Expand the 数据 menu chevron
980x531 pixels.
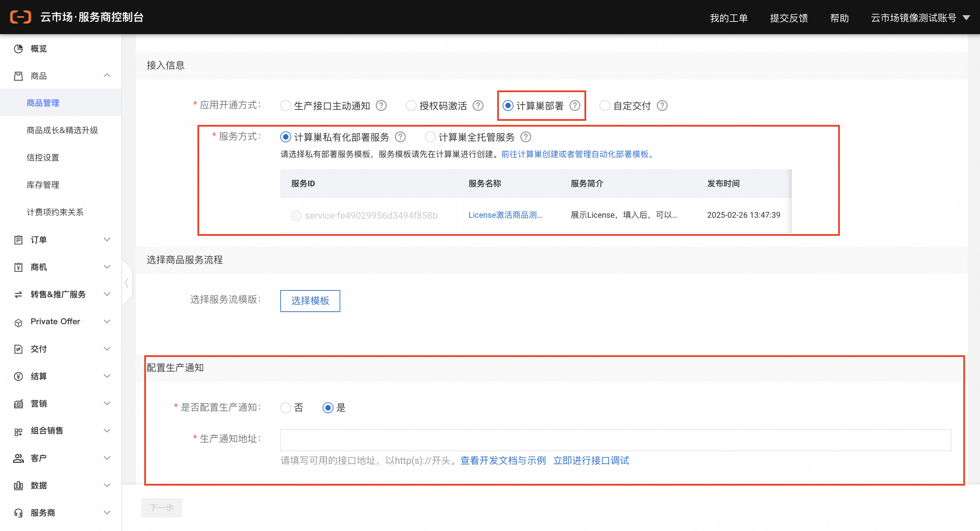[x=107, y=485]
